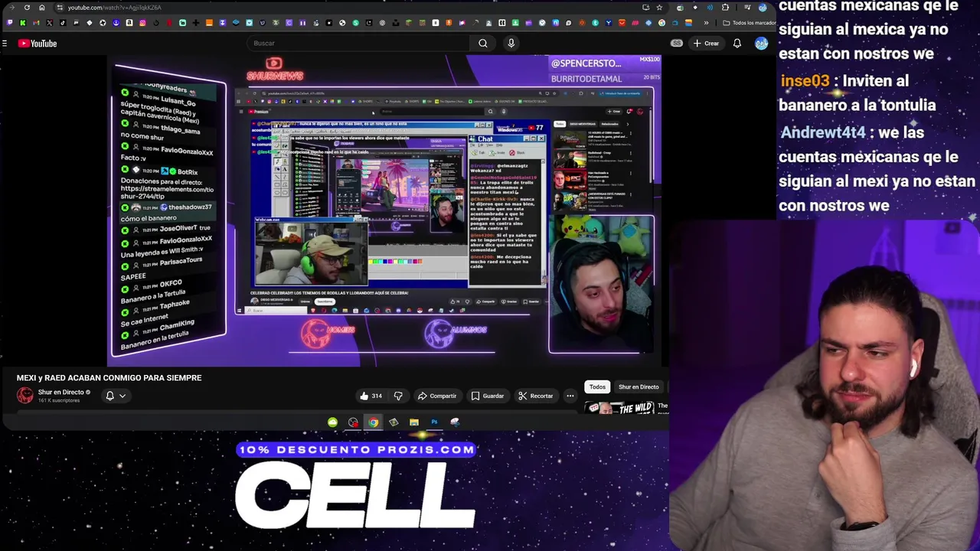Expand the bookmarks bar overflow chevron
This screenshot has width=980, height=551.
point(706,23)
